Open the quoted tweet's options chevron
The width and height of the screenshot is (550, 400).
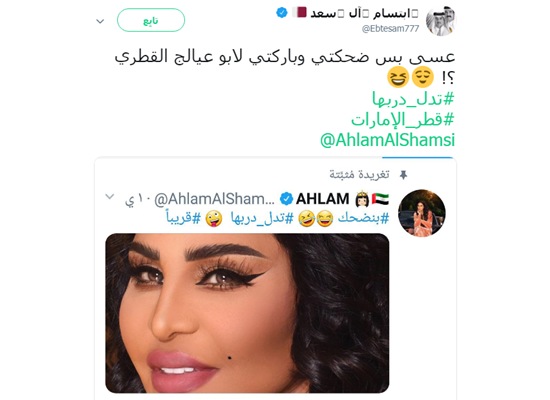110,196
